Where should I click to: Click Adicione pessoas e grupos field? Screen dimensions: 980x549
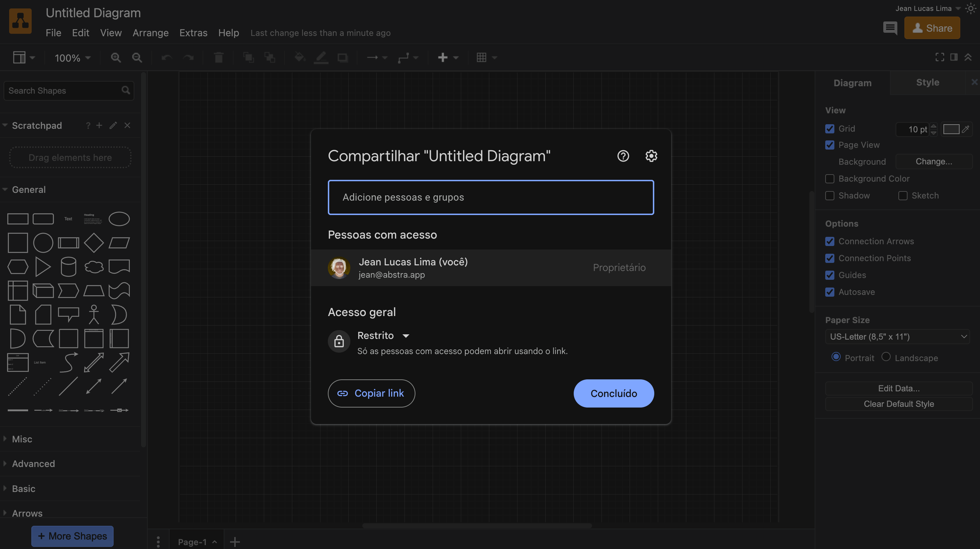[491, 197]
